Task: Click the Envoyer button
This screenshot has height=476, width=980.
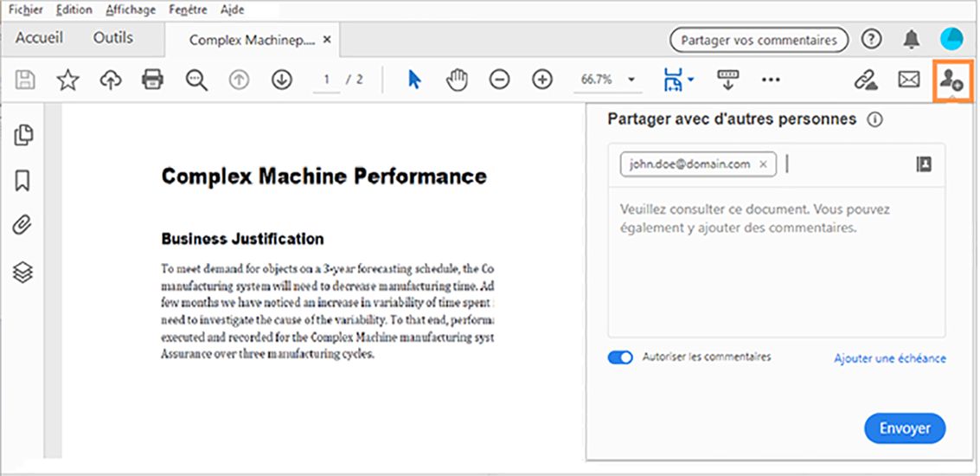Action: [905, 428]
